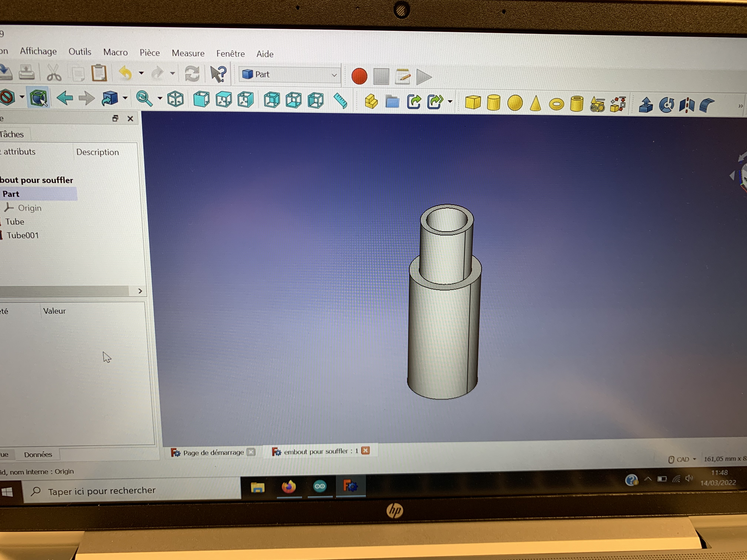
Task: Create a torus primitive
Action: point(556,104)
